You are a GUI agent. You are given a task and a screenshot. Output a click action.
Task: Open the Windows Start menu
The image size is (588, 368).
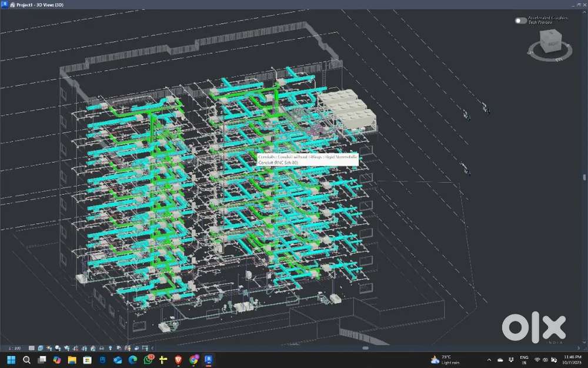pos(11,359)
